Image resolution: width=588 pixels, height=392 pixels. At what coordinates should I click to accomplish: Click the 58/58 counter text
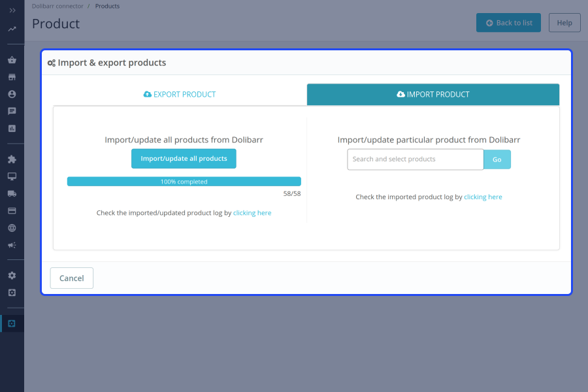click(x=292, y=193)
